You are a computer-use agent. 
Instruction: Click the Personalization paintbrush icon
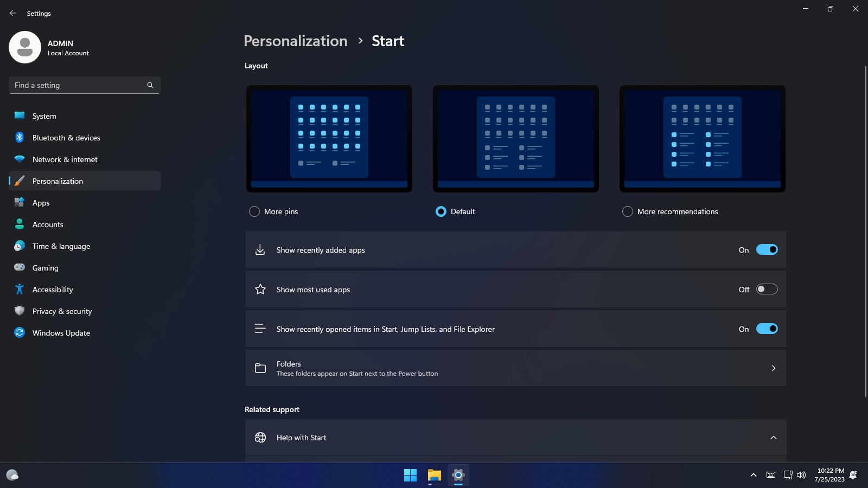[20, 181]
